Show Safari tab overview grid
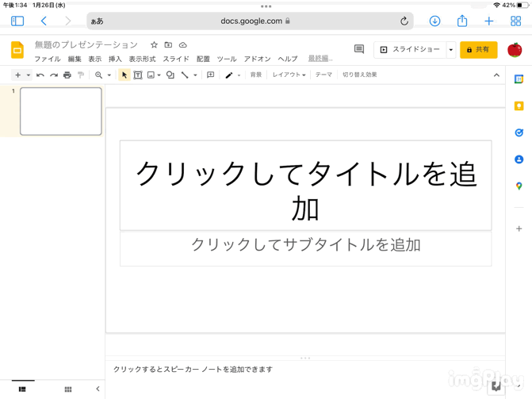Image resolution: width=532 pixels, height=399 pixels. (515, 21)
